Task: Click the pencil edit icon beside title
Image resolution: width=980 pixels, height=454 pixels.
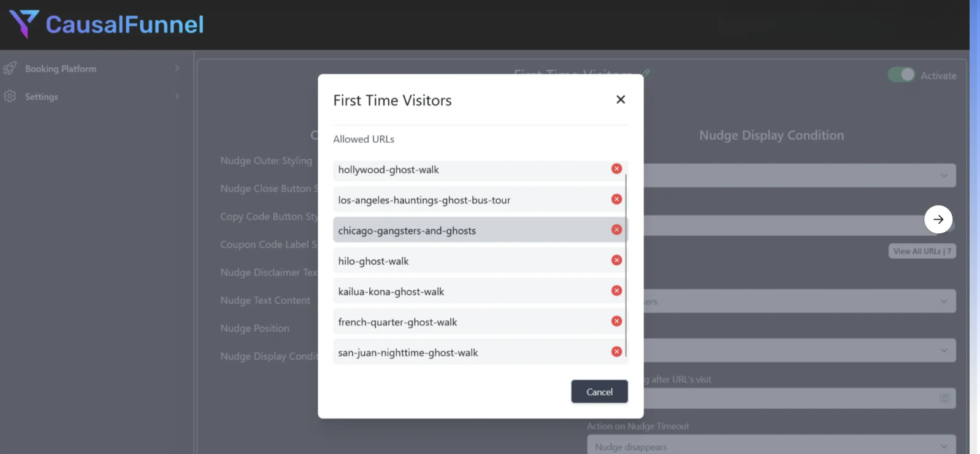Action: [646, 73]
